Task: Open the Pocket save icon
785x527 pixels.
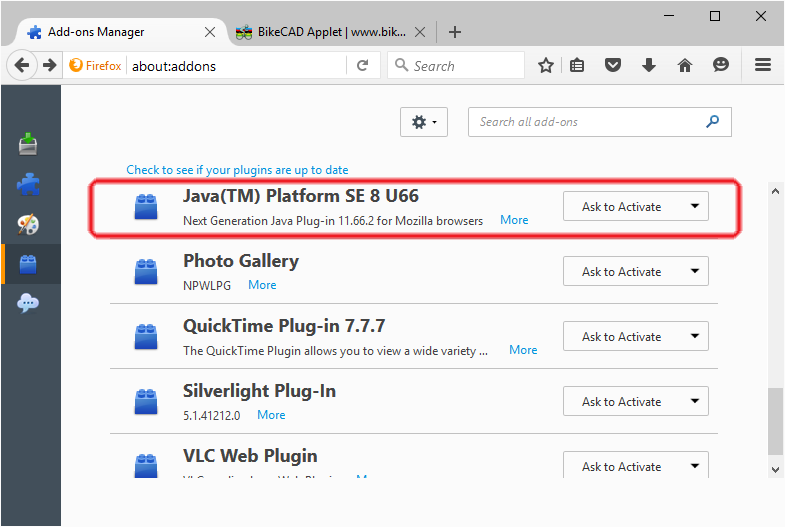Action: coord(613,65)
